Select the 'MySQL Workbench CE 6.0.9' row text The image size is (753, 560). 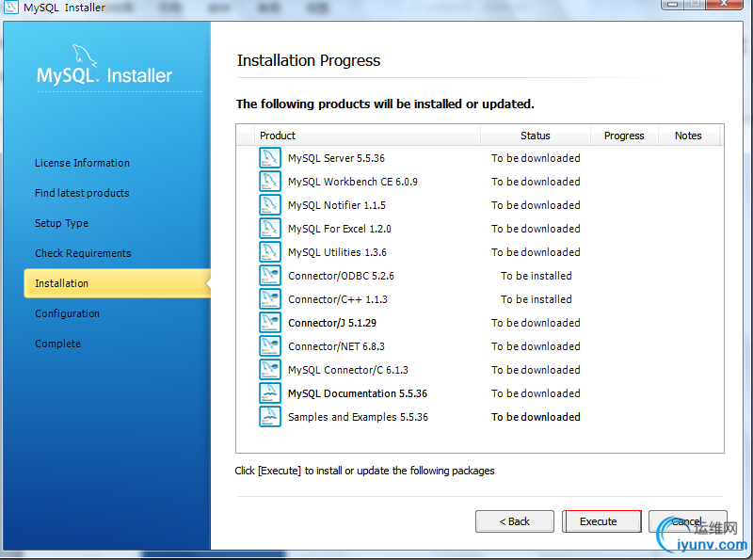point(353,182)
